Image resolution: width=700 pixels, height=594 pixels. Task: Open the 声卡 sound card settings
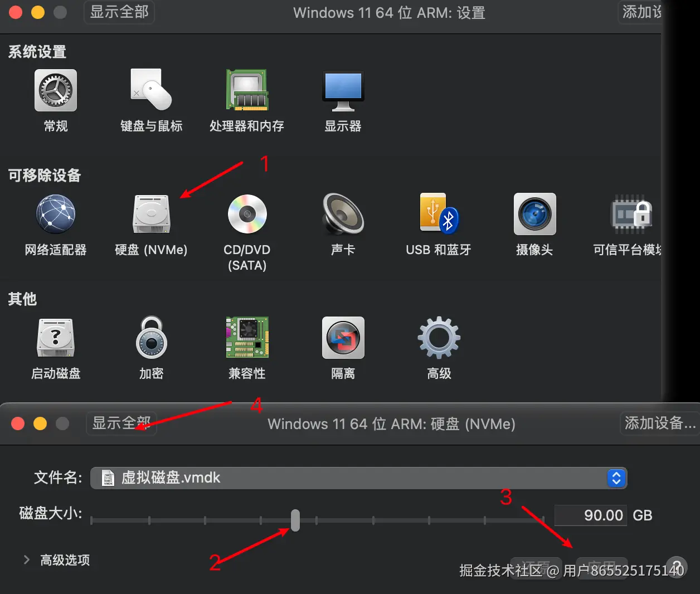pos(343,214)
